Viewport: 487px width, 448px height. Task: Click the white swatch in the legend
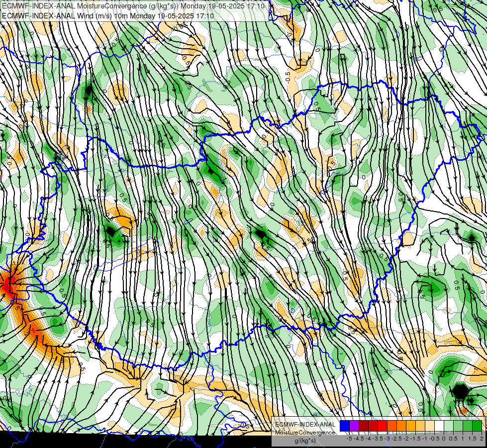(439, 426)
